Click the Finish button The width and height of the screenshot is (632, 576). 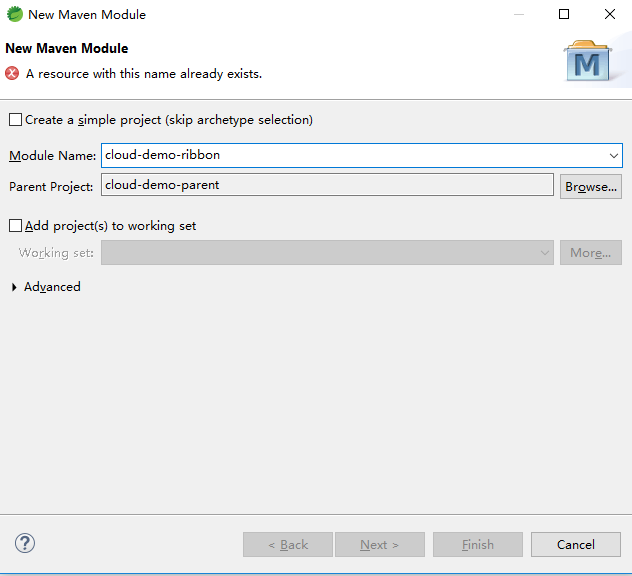coord(478,545)
